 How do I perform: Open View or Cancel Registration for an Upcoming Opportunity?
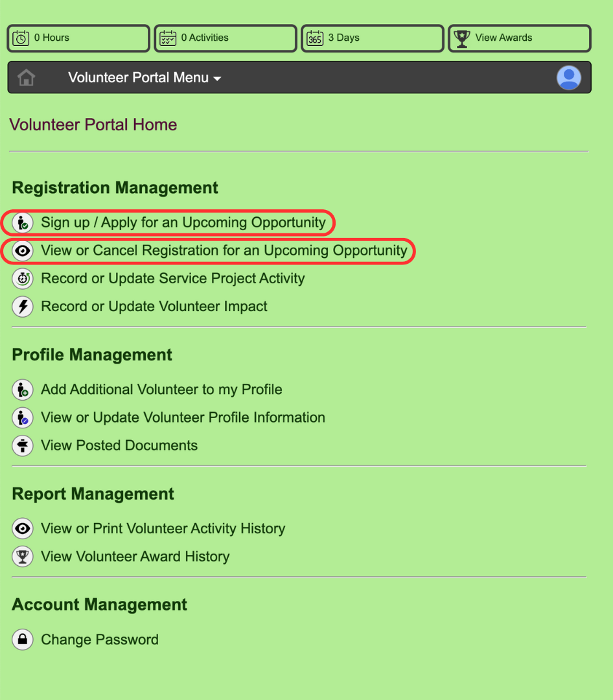click(224, 250)
